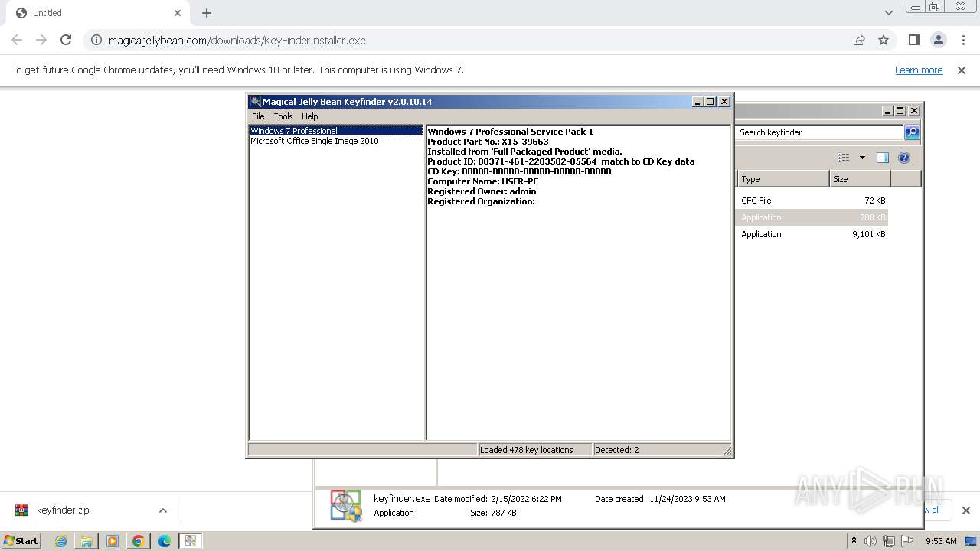
Task: Select Microsoft Office Single Image 2010 entry
Action: coord(315,141)
